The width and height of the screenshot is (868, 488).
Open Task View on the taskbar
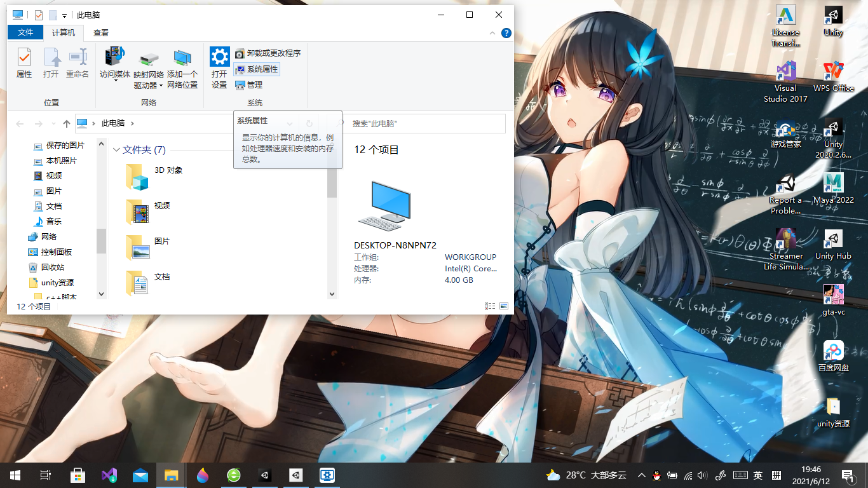tap(46, 475)
